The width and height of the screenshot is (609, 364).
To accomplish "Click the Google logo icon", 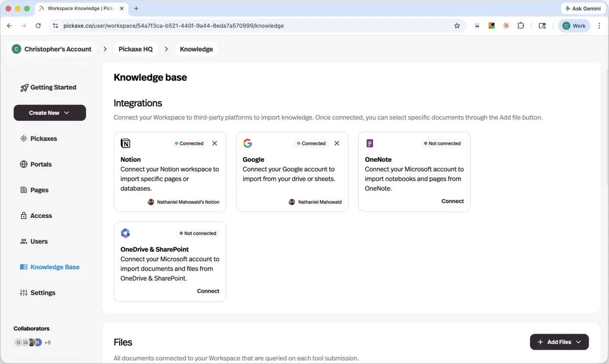I will [x=248, y=143].
